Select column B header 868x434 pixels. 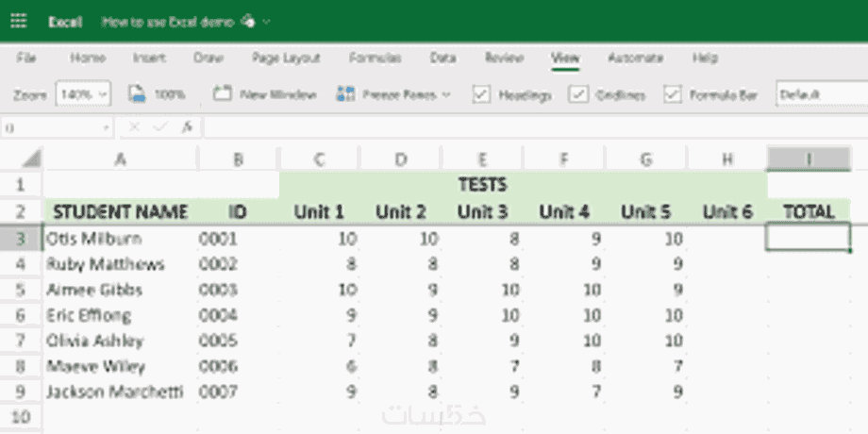(239, 159)
